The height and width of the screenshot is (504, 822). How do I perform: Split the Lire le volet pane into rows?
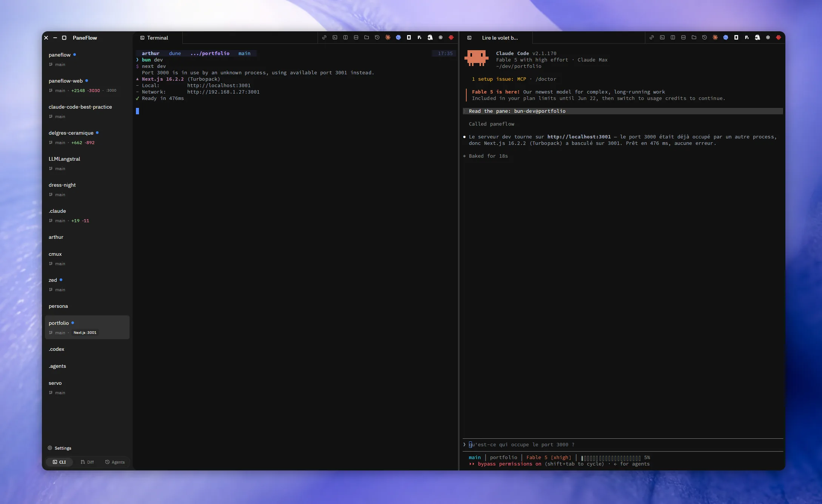[x=683, y=38]
